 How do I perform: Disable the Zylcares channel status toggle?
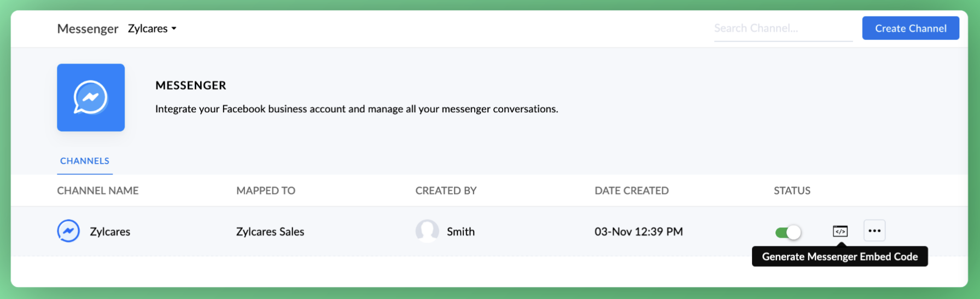pos(788,232)
